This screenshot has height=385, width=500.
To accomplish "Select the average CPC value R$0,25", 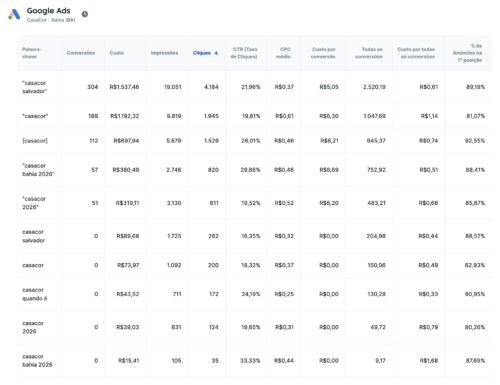I will point(284,294).
